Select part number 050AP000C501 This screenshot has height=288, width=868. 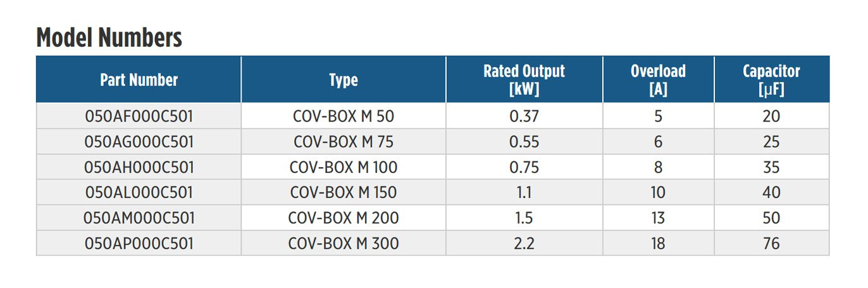[x=139, y=243]
